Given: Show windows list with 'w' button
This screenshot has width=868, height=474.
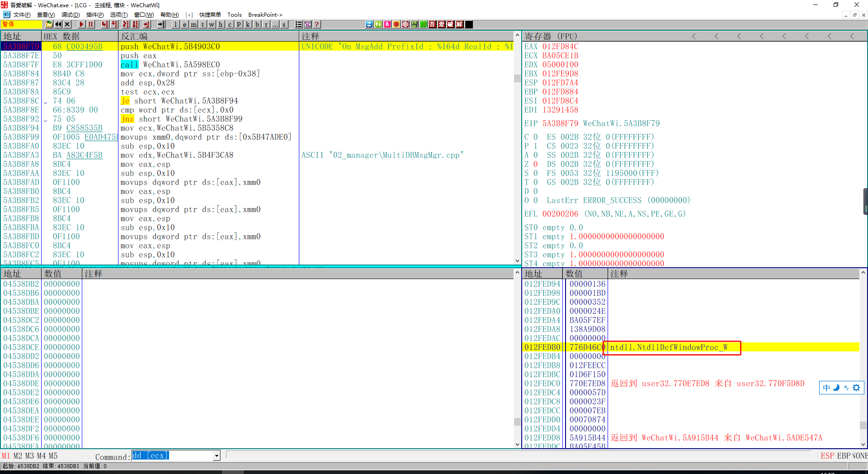Looking at the screenshot, I should tap(212, 24).
